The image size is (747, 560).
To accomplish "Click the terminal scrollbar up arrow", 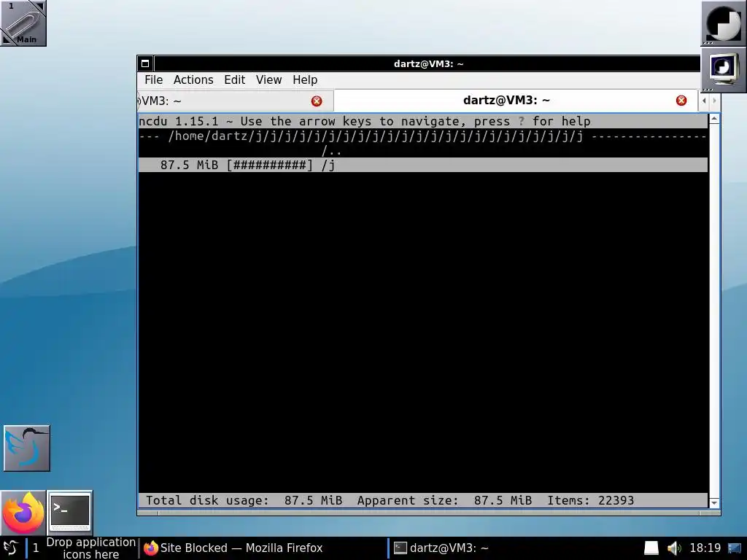I will [x=714, y=119].
